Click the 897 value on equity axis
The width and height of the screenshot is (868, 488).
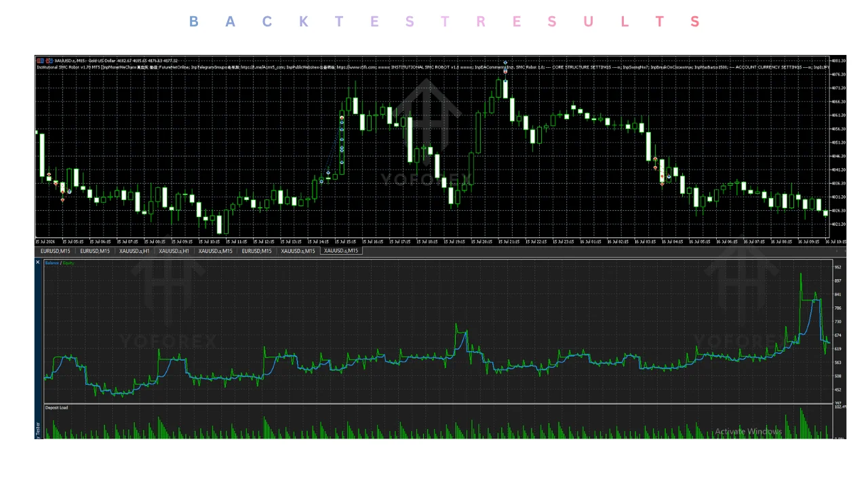837,281
